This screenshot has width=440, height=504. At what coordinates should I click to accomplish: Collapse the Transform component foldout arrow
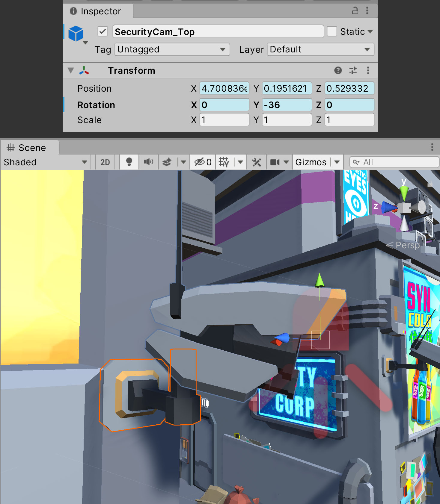click(x=71, y=70)
